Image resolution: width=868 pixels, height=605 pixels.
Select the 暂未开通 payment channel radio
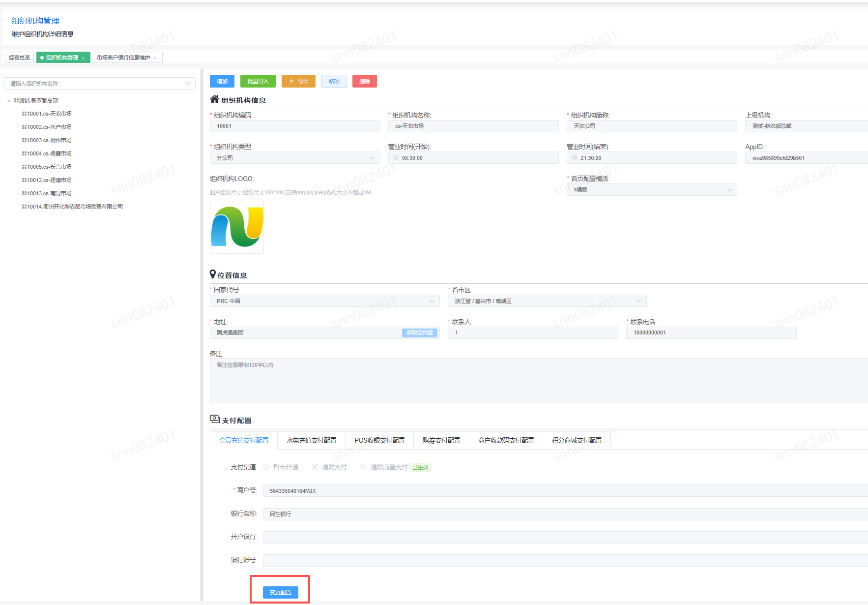266,467
